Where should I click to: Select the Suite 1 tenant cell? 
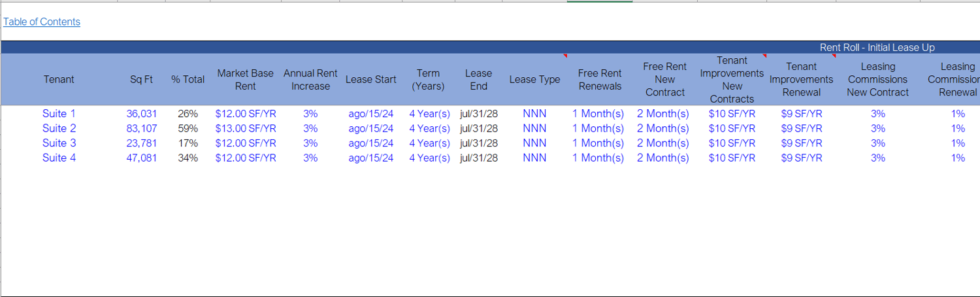coord(59,114)
